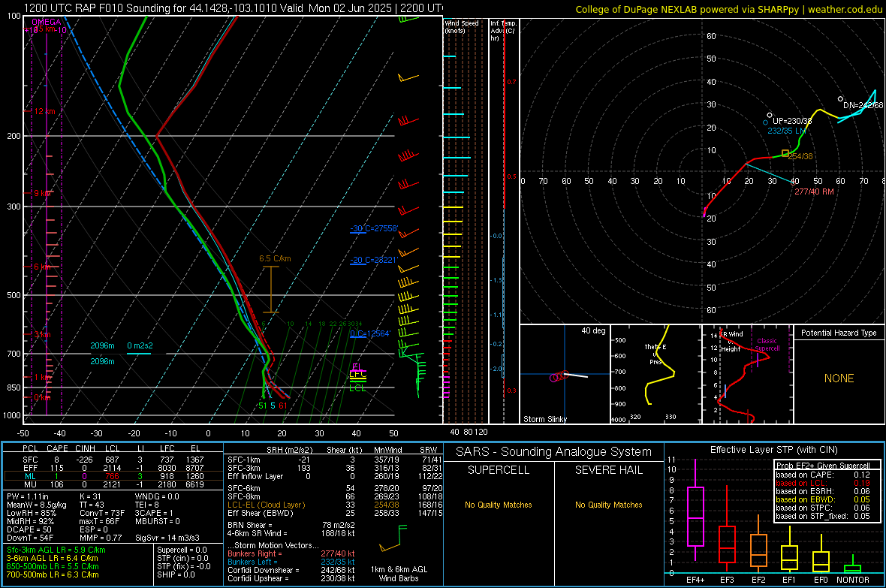Click the 232/35 LM left mover label

[x=786, y=131]
